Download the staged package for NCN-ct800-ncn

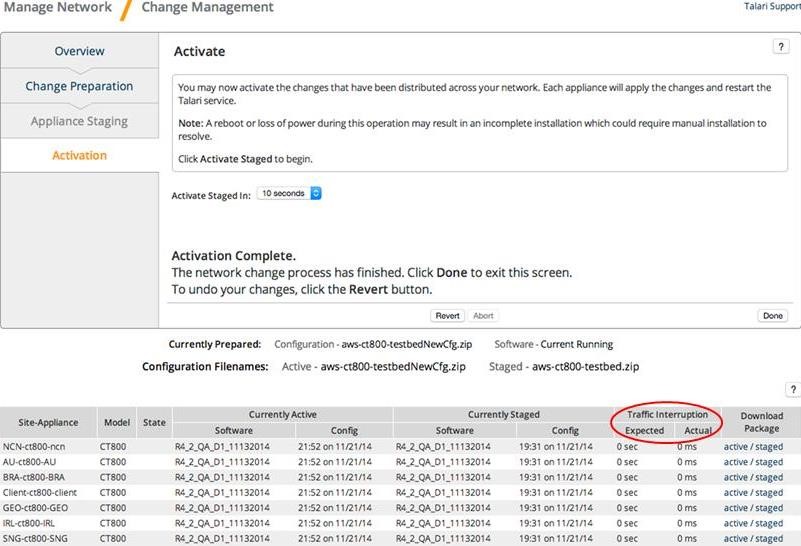(769, 446)
